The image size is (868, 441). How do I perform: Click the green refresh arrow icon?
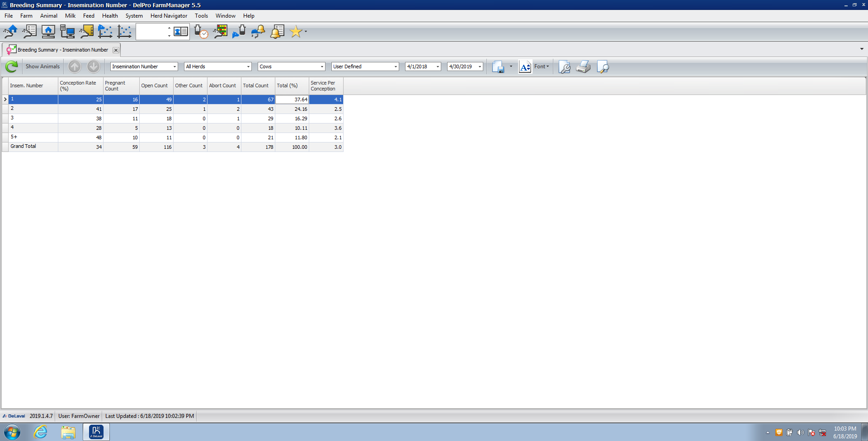tap(11, 67)
